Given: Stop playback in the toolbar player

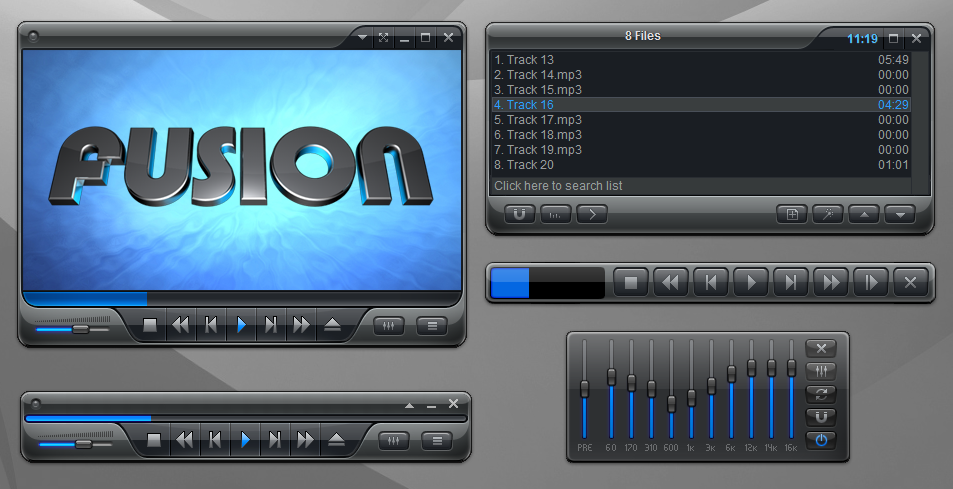Looking at the screenshot, I should pos(631,282).
